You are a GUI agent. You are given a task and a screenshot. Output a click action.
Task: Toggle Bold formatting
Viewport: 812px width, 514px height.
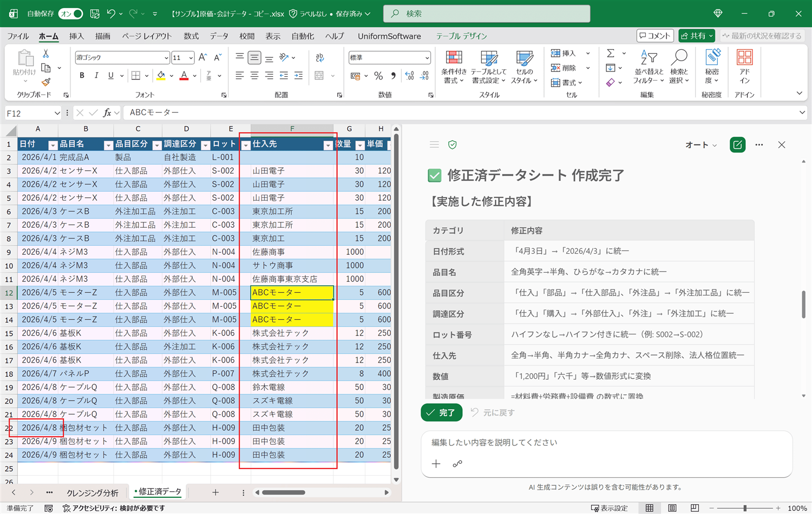click(x=82, y=76)
